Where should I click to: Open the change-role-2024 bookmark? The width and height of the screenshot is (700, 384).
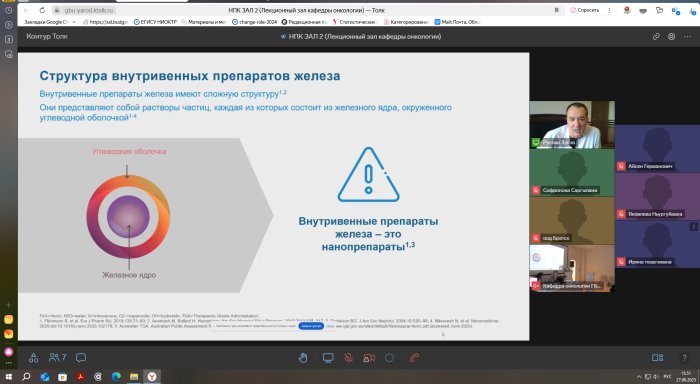tap(254, 21)
